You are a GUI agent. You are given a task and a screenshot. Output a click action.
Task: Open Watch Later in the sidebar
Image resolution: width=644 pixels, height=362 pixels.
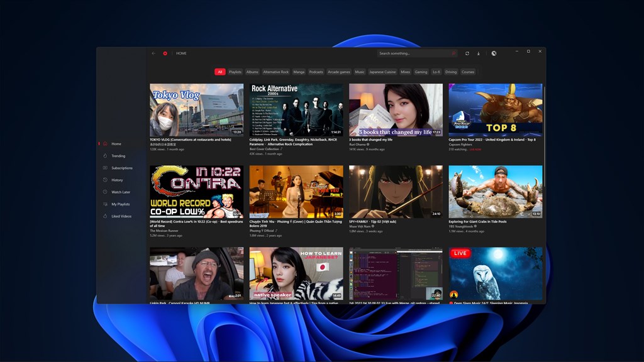pos(121,192)
